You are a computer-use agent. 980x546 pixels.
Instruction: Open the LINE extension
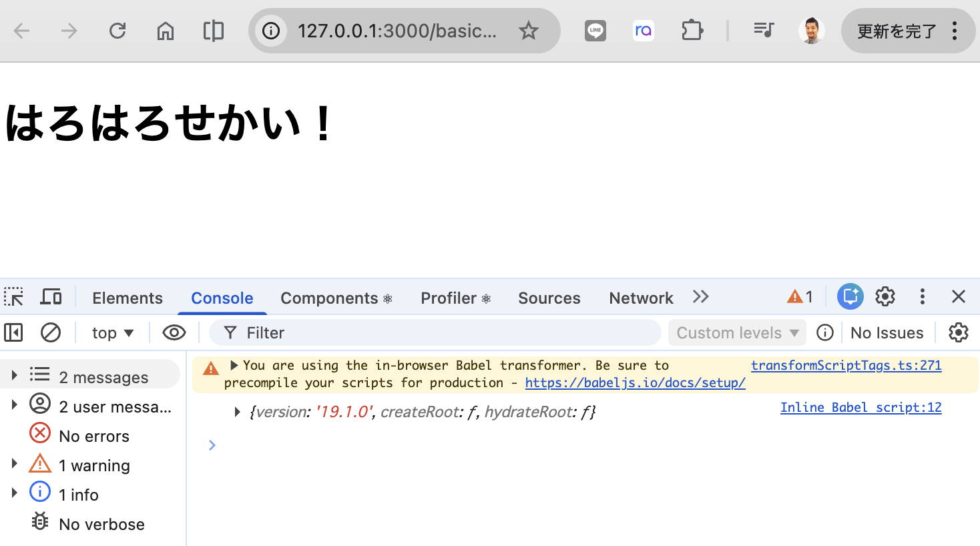pyautogui.click(x=595, y=30)
